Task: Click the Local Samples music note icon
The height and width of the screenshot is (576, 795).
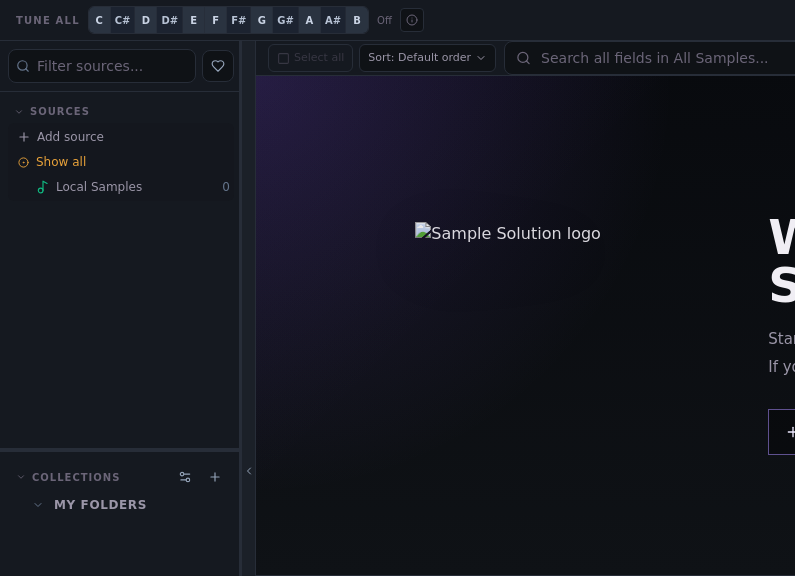Action: coord(43,187)
